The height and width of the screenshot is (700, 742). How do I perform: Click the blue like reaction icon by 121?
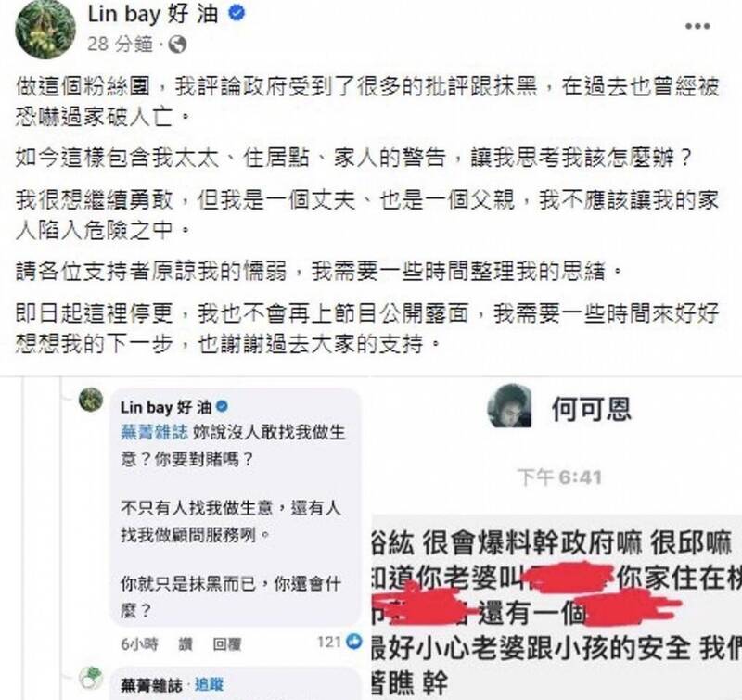point(354,642)
